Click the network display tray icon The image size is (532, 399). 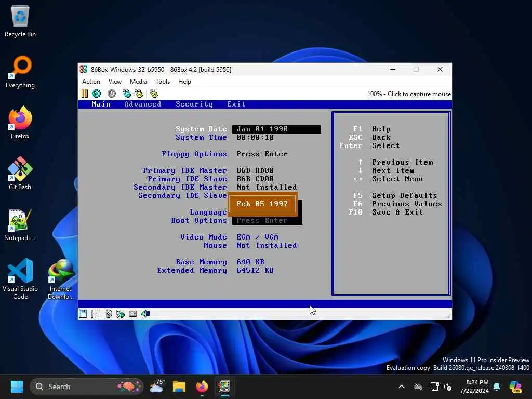[434, 387]
